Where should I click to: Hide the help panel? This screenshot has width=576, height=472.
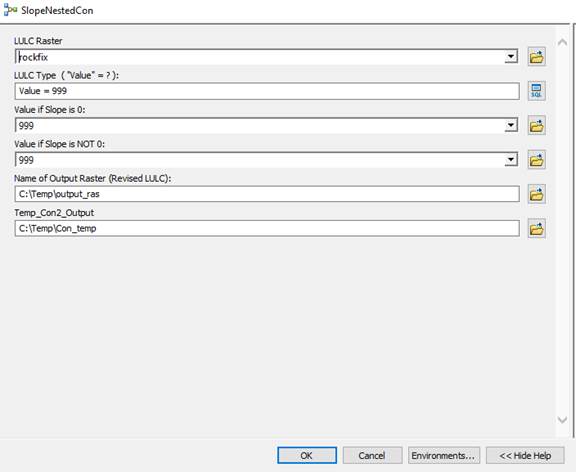click(x=525, y=455)
